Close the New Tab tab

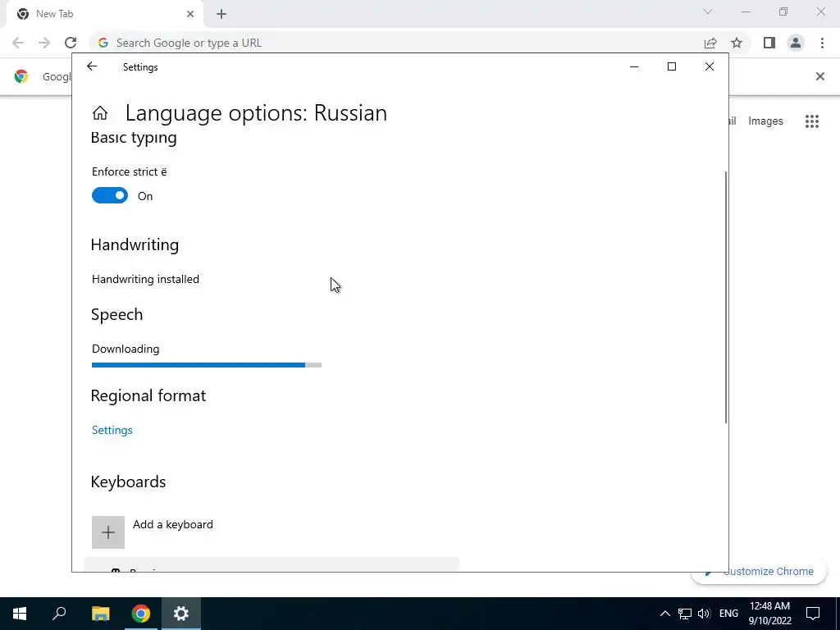point(190,14)
